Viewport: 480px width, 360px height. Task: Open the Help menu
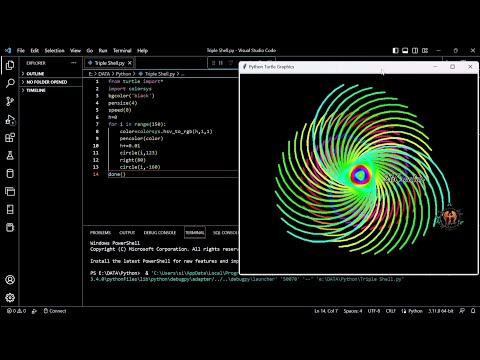(x=142, y=50)
